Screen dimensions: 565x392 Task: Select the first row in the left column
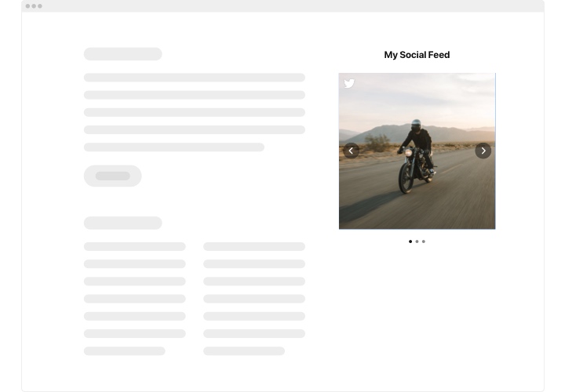click(134, 247)
